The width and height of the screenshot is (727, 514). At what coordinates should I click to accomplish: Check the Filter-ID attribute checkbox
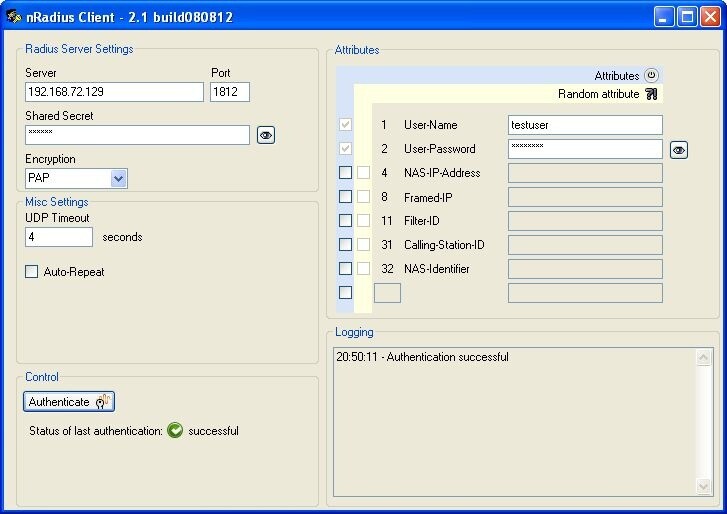tap(345, 221)
